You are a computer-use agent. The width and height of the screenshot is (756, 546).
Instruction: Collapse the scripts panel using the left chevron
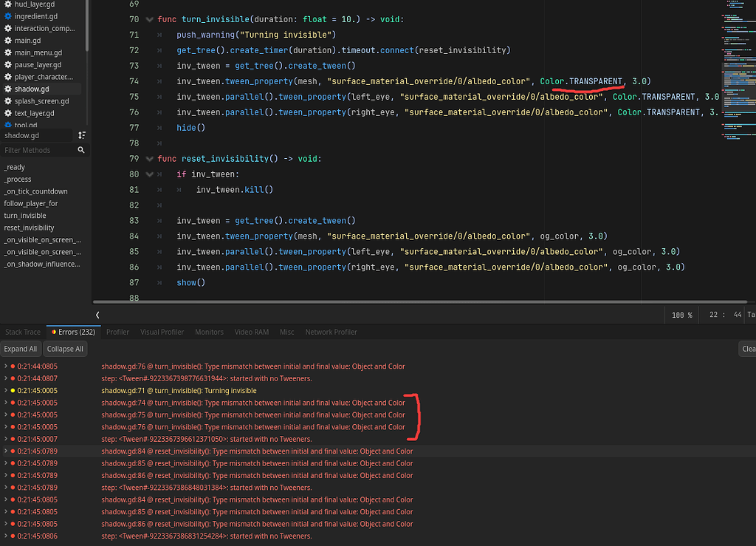pos(97,315)
